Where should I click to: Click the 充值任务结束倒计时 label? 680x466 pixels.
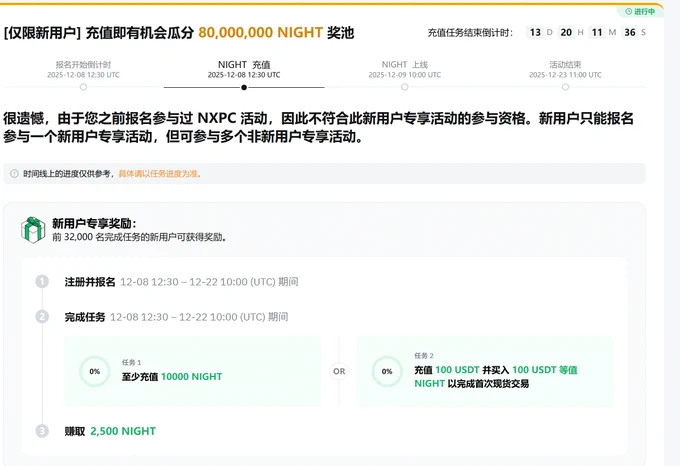click(x=470, y=33)
